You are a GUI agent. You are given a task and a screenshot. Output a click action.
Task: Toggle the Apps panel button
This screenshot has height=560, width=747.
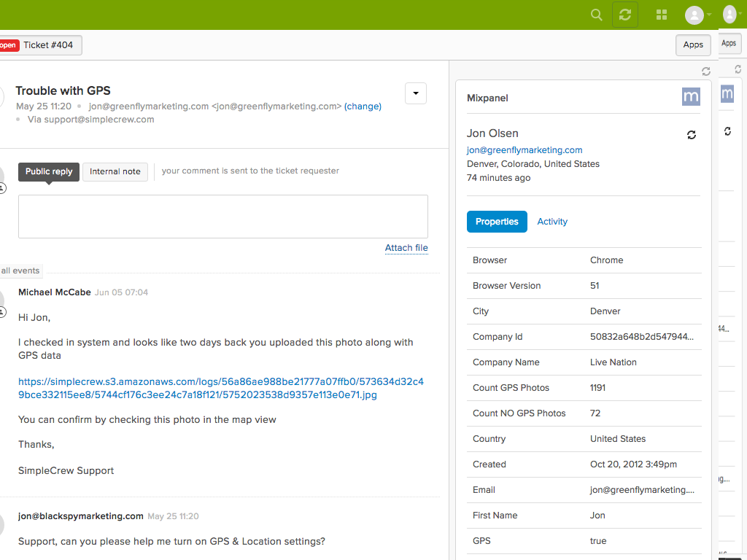pyautogui.click(x=692, y=45)
